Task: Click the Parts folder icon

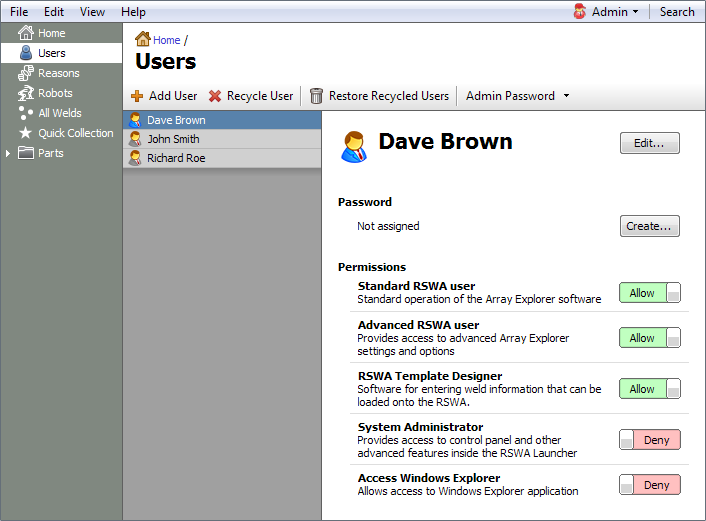Action: [26, 153]
